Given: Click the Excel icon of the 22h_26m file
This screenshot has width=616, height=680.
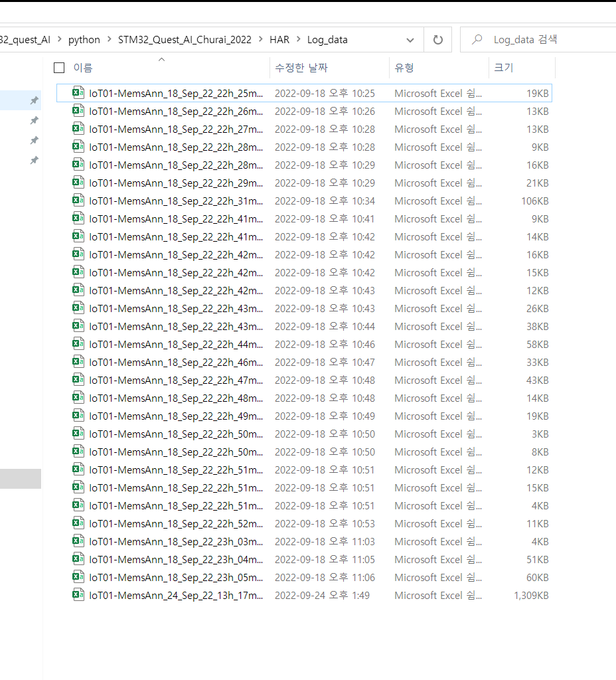Looking at the screenshot, I should (x=78, y=111).
